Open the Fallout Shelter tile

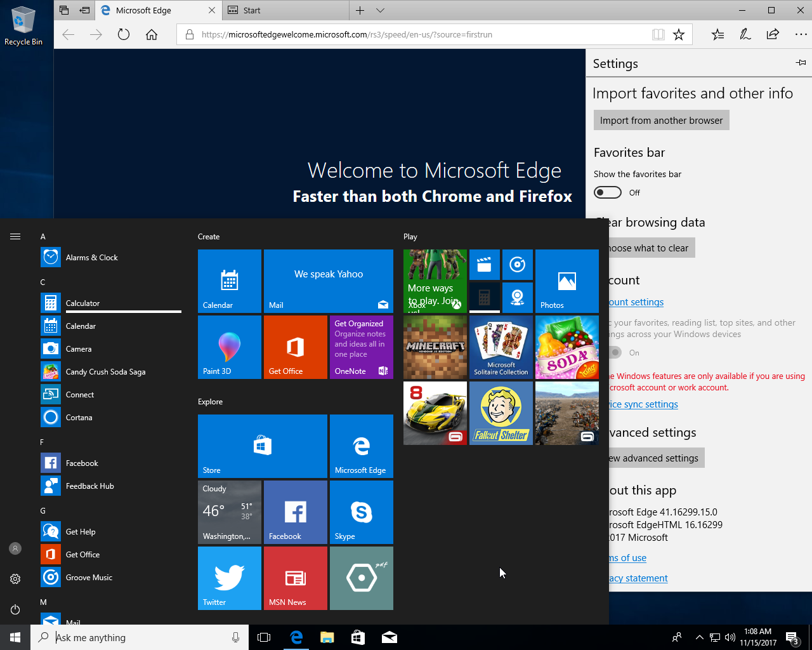(501, 413)
